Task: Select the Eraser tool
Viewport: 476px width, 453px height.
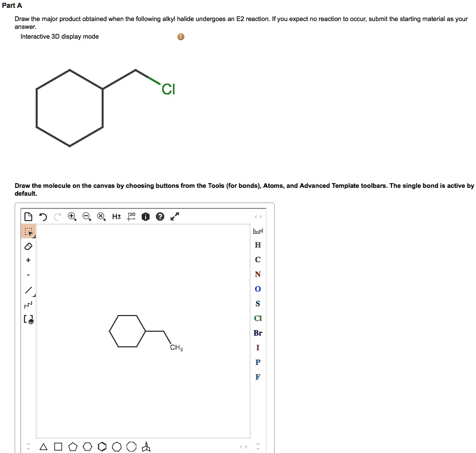Action: coord(28,246)
